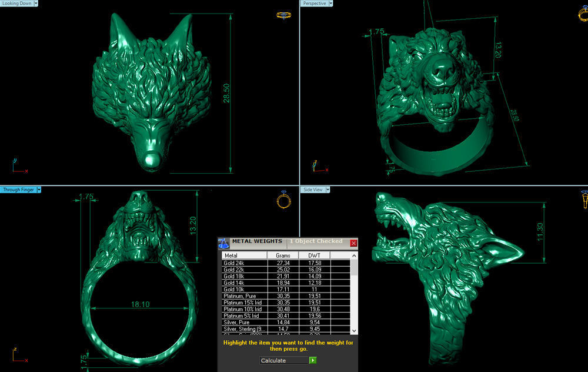Viewport: 588px width, 372px height.
Task: Sort by the Metal column header
Action: click(245, 255)
